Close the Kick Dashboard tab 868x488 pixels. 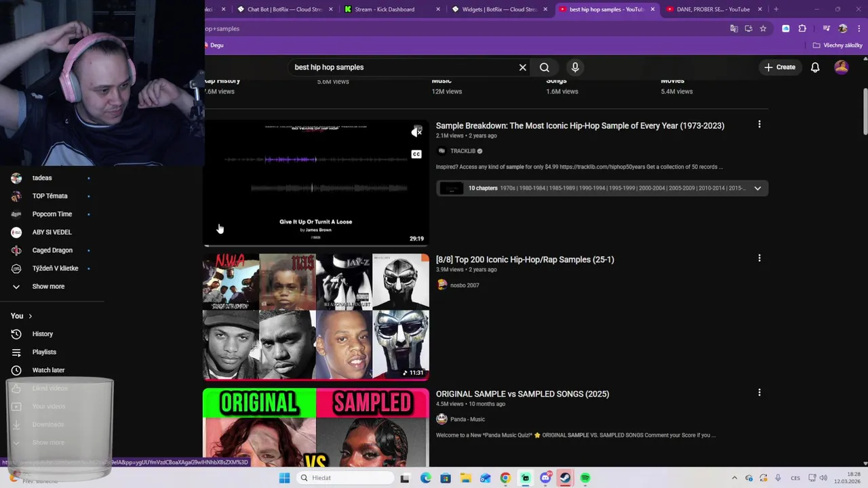[438, 9]
